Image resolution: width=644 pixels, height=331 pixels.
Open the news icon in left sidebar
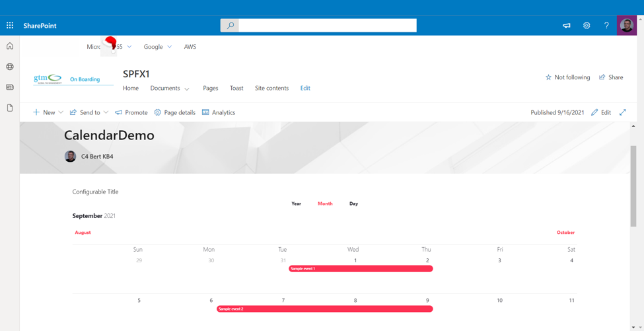[10, 87]
